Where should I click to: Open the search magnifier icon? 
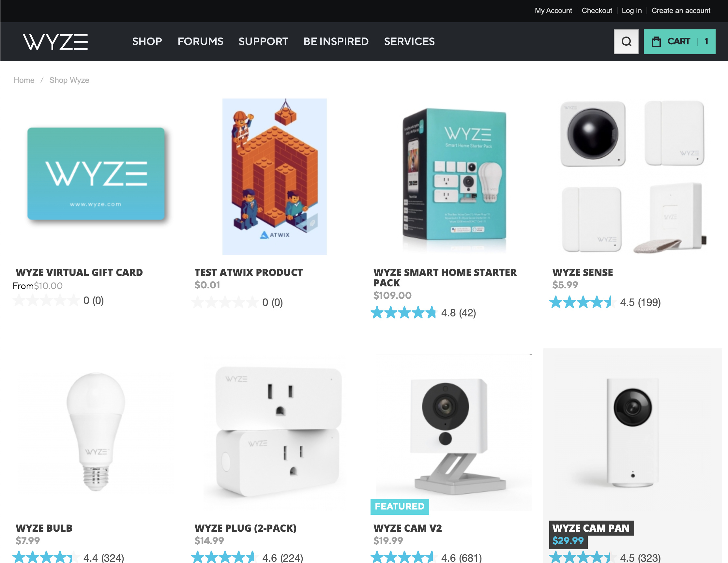(626, 42)
